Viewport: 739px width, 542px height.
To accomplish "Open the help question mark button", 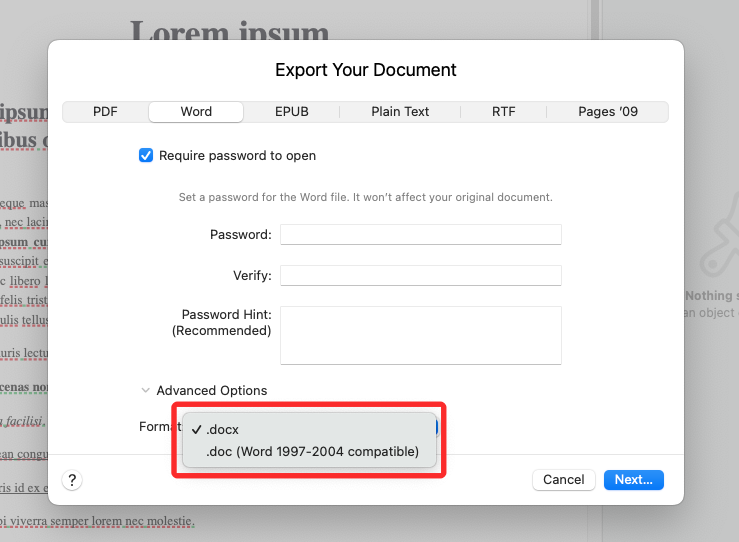I will click(72, 480).
